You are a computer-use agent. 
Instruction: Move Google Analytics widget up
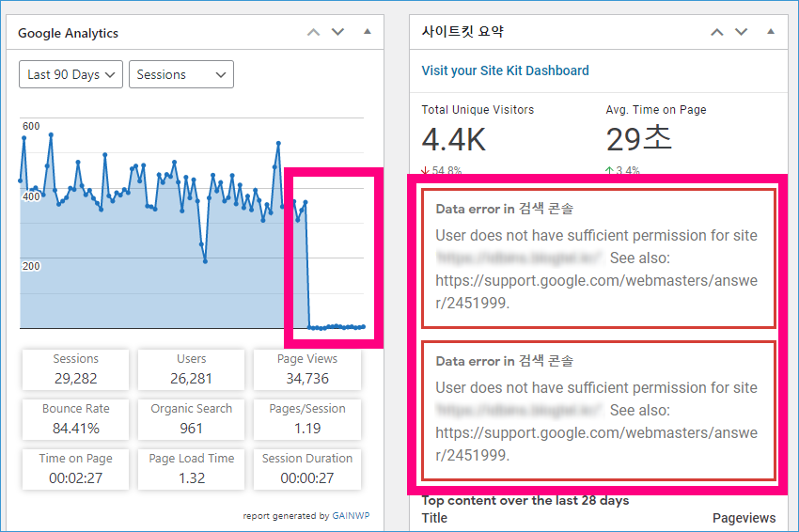pyautogui.click(x=313, y=32)
